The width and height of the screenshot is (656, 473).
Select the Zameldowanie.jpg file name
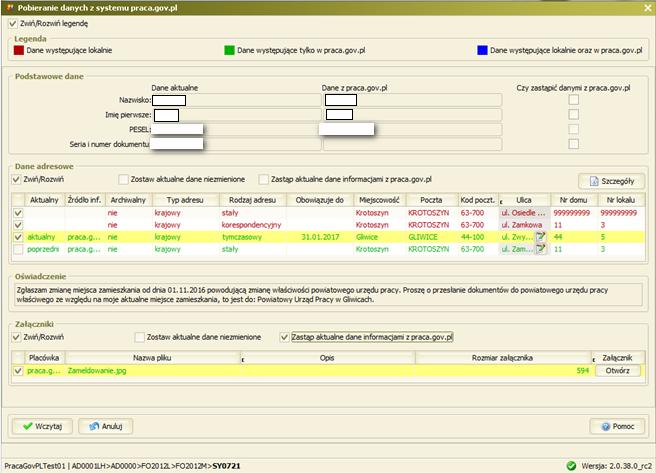pyautogui.click(x=97, y=371)
